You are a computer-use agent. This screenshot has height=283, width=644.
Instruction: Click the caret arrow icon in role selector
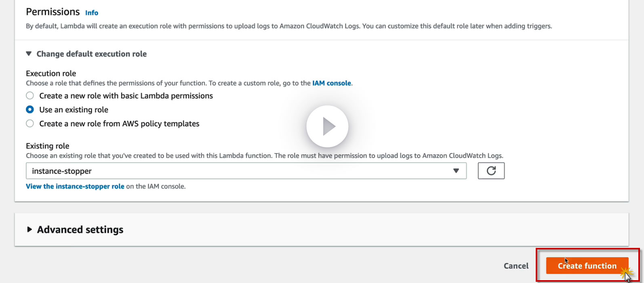coord(456,171)
